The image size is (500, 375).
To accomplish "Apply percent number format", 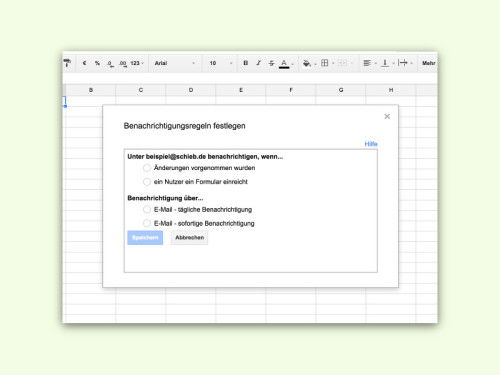I will [x=97, y=63].
